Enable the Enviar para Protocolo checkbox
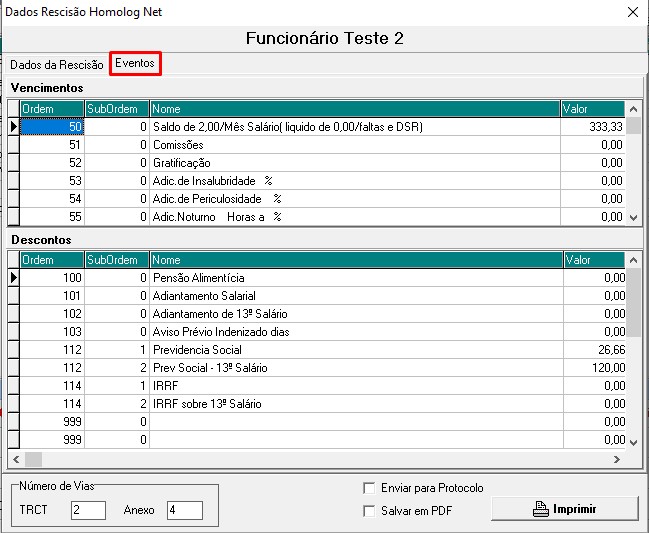The width and height of the screenshot is (649, 533). [369, 488]
